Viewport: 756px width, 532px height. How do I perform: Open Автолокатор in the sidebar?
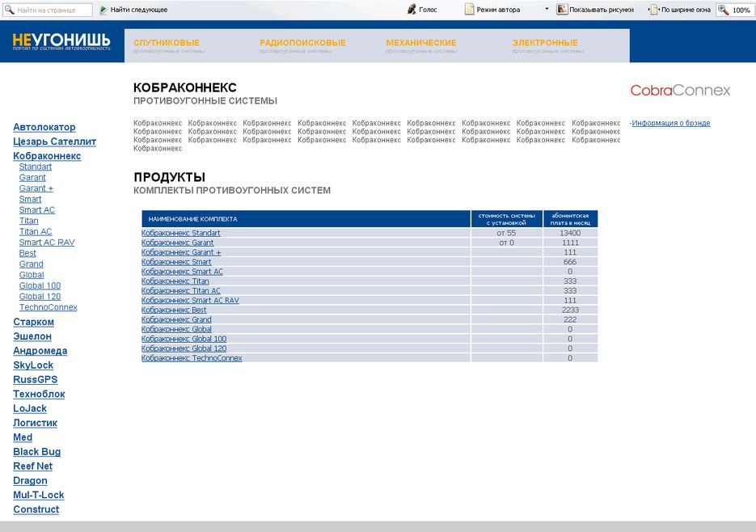[x=44, y=127]
